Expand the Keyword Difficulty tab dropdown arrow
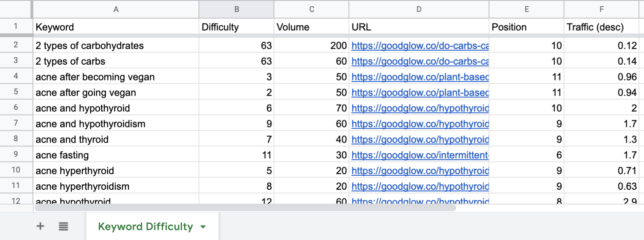 point(203,227)
